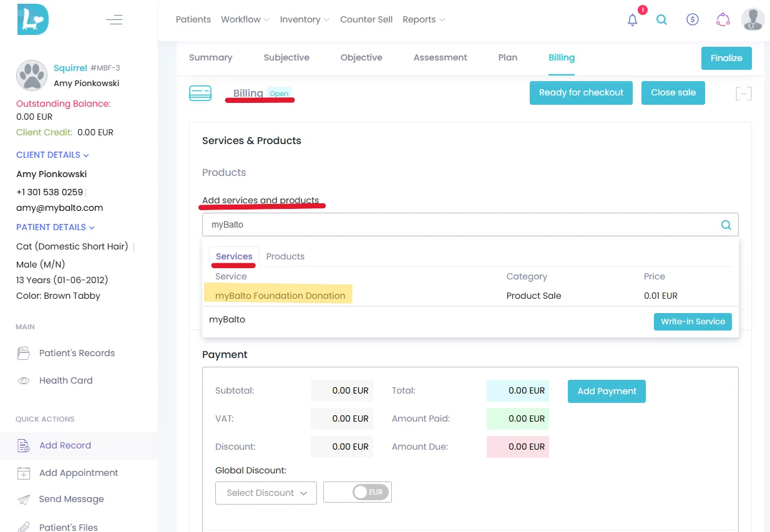Viewport: 770px width, 532px height.
Task: Click the Add Record quick action label
Action: click(65, 445)
